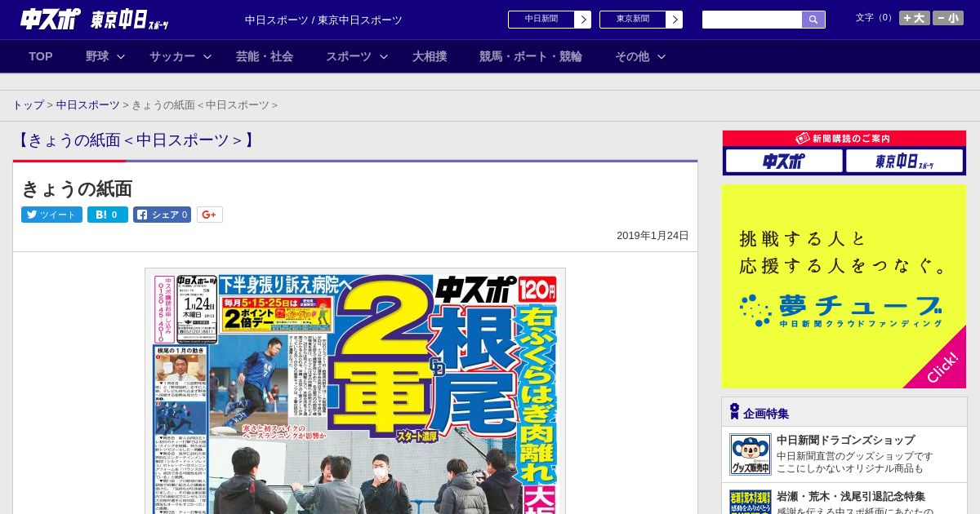Focus the site search input field
The width and height of the screenshot is (980, 514).
(x=752, y=20)
